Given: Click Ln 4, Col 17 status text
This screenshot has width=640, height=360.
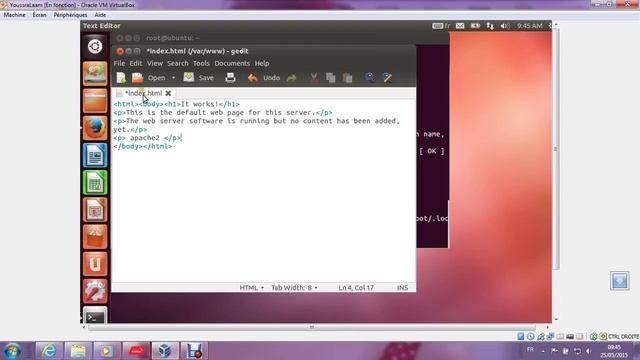Looking at the screenshot, I should 356,288.
